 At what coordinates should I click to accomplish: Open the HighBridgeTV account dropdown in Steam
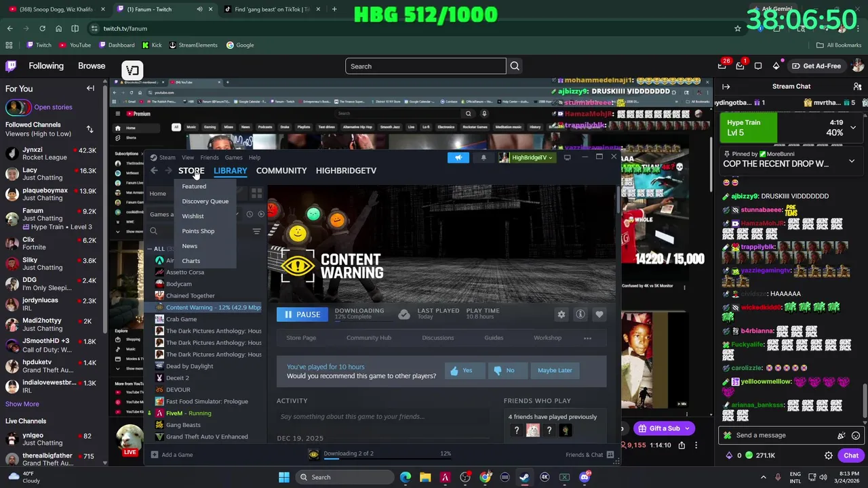coord(526,157)
